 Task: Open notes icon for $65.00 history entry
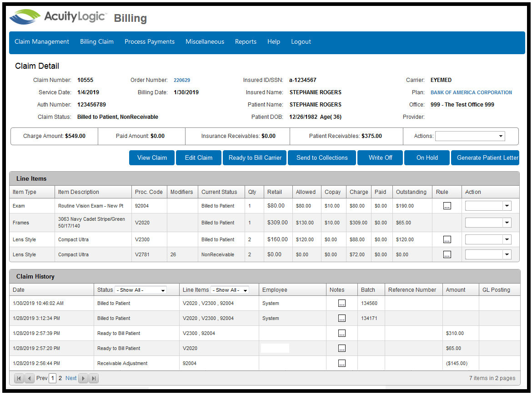click(x=341, y=348)
